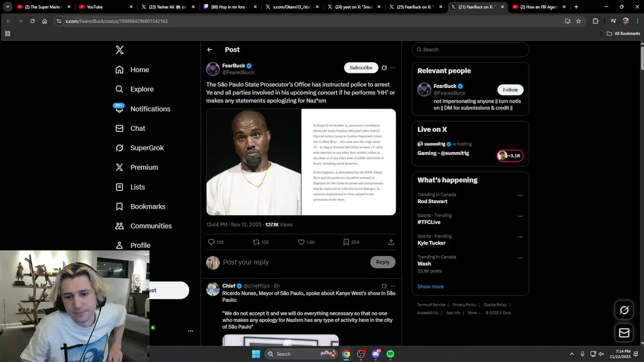Reload the page
This screenshot has width=644, height=362.
pos(32,21)
